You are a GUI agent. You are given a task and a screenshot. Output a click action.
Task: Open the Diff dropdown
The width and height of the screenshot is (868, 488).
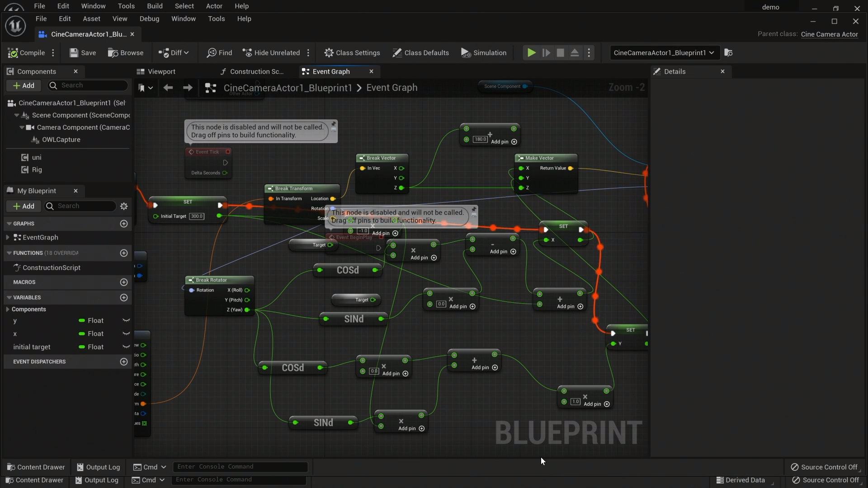(174, 53)
